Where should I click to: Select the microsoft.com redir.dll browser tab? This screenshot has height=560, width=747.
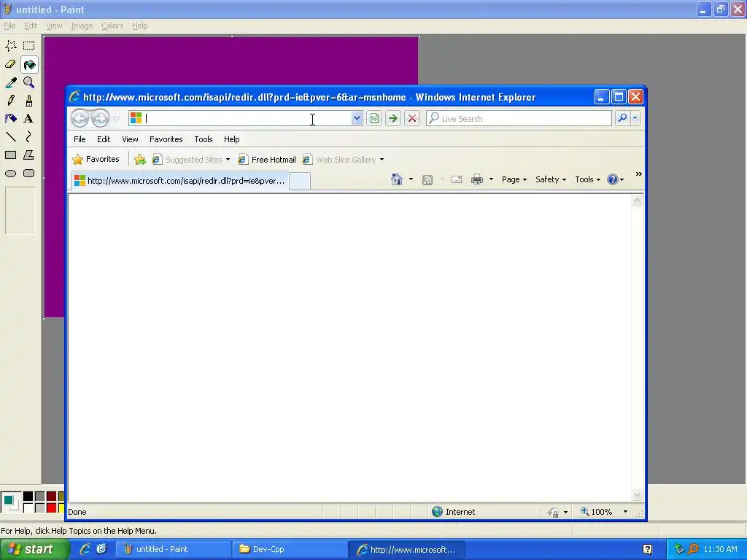(180, 181)
